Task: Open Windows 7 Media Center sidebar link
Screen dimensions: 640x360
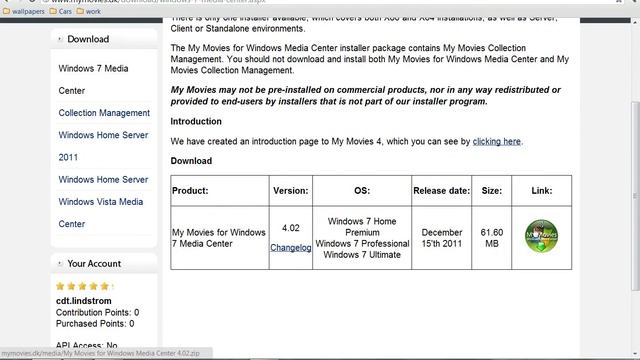Action: click(93, 80)
